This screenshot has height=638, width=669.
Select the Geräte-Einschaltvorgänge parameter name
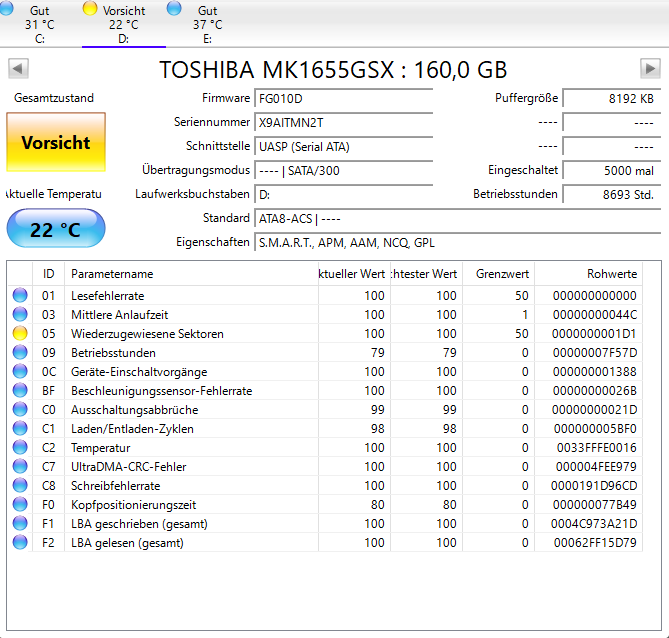139,372
